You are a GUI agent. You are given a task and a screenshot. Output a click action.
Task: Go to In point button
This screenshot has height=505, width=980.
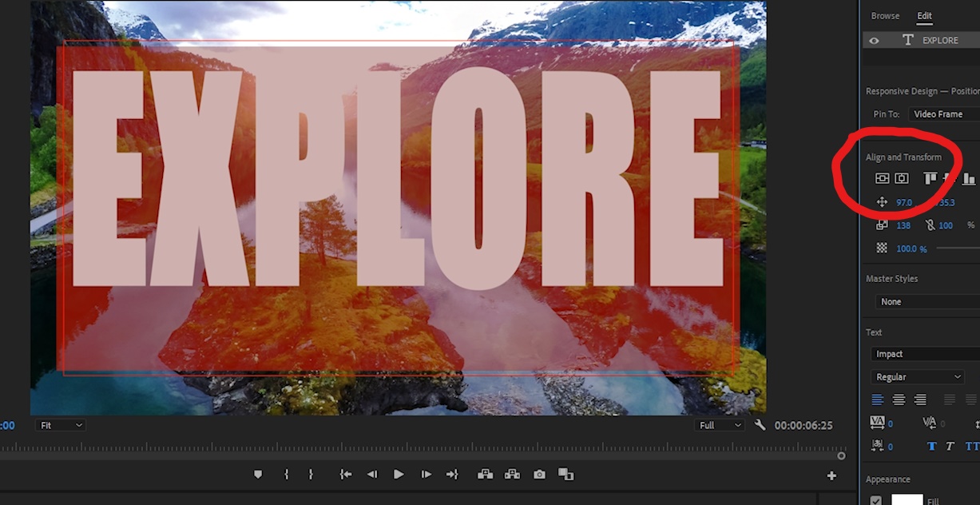(346, 475)
